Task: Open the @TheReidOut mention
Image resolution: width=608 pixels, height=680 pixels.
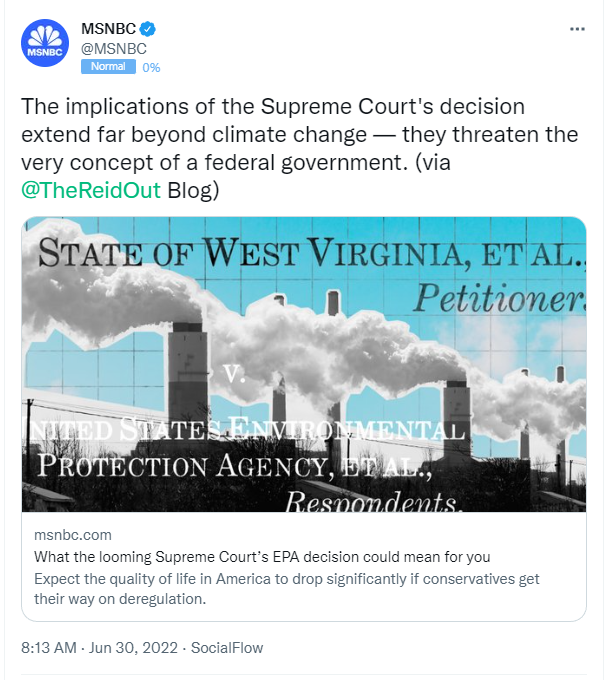Action: pos(91,190)
